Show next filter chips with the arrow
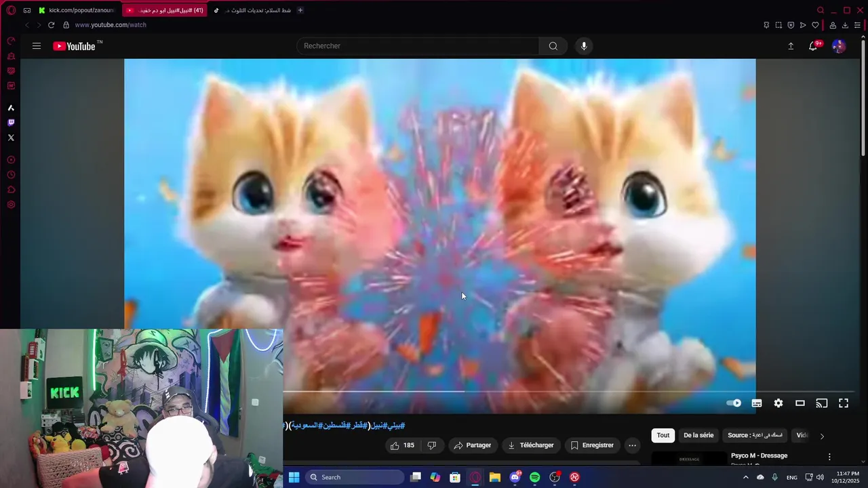 click(822, 436)
